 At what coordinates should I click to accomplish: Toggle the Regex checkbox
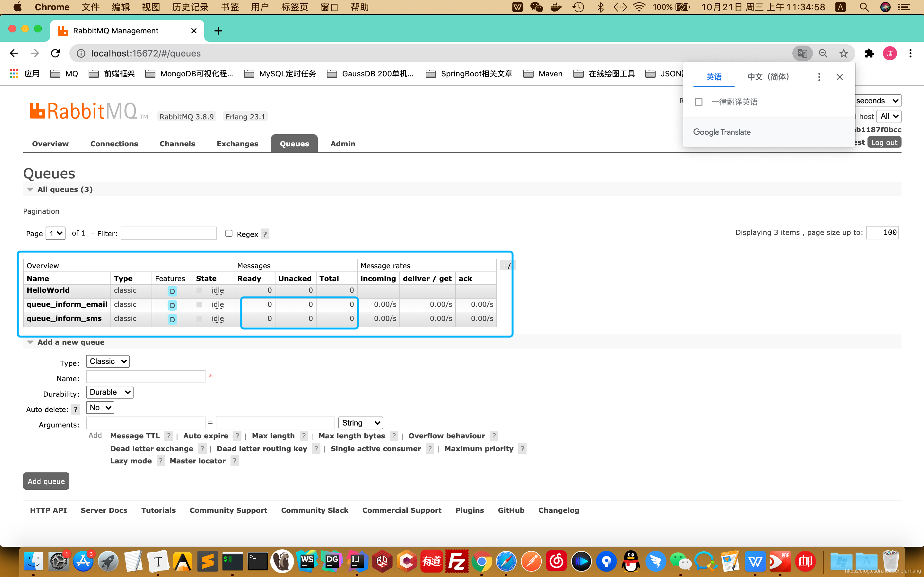tap(229, 233)
